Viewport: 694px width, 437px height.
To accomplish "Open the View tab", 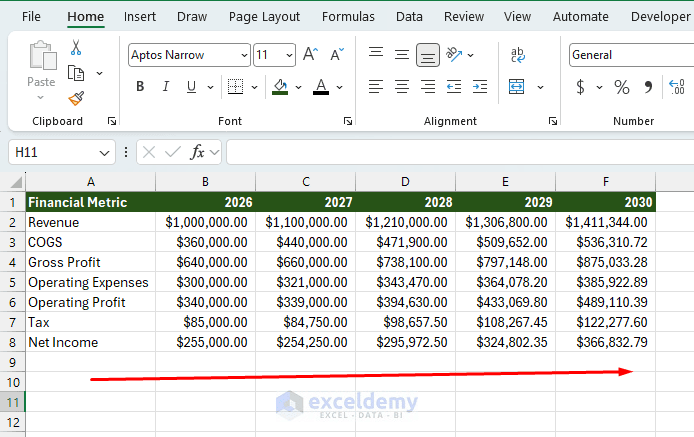I will tap(517, 17).
